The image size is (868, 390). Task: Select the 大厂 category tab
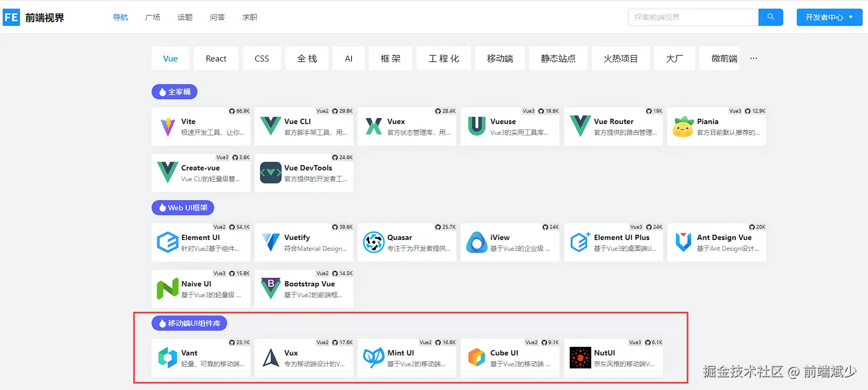675,58
